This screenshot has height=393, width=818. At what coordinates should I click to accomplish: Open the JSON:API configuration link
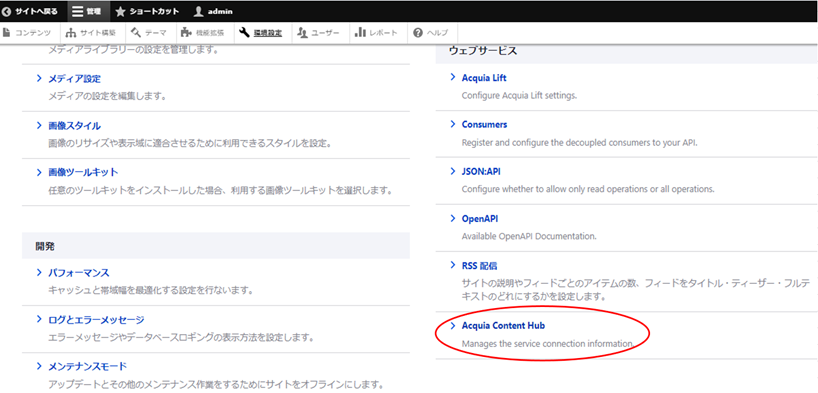point(481,171)
